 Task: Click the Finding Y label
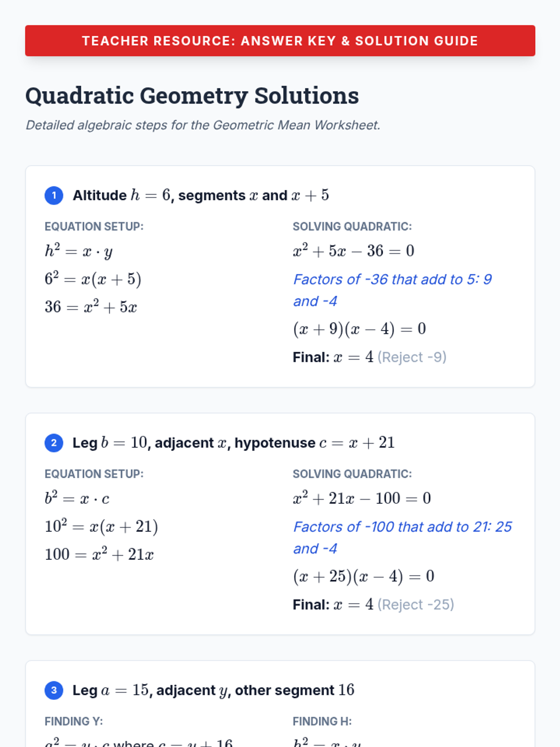74,721
